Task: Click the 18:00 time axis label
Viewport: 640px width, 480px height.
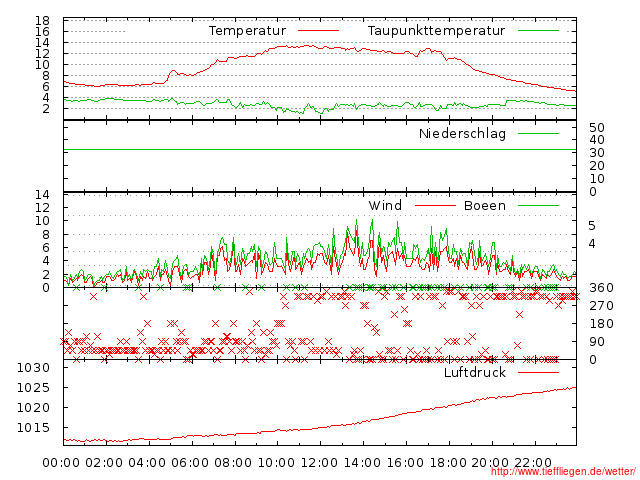Action: (x=448, y=462)
